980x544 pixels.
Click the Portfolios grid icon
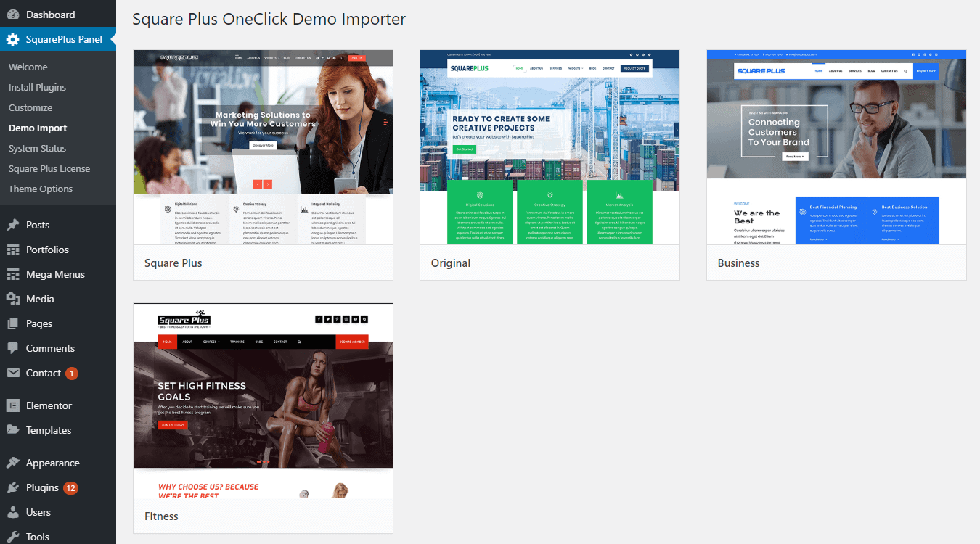pos(13,250)
